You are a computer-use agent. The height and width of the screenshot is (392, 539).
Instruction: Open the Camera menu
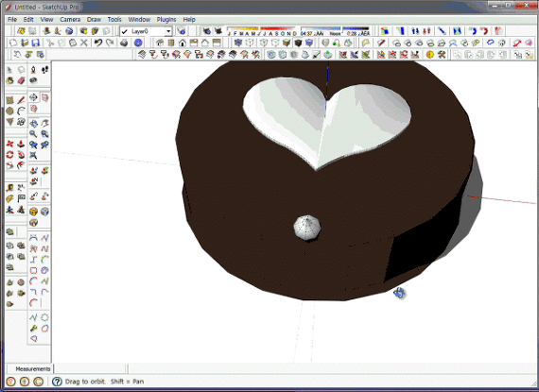pos(70,20)
